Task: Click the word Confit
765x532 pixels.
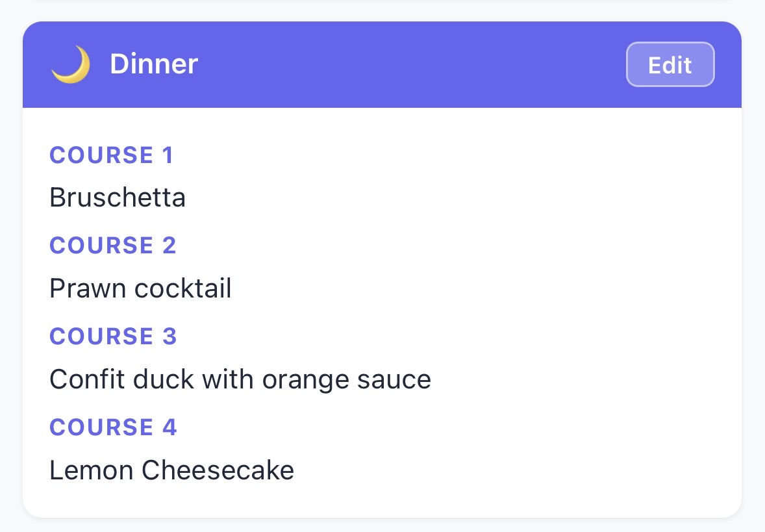Action: pyautogui.click(x=87, y=379)
